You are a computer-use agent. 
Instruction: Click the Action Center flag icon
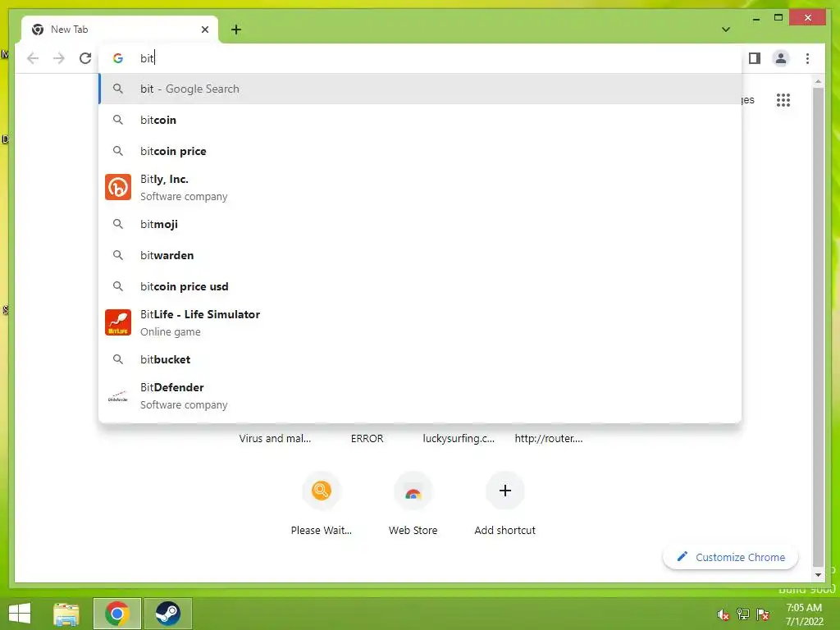click(763, 614)
